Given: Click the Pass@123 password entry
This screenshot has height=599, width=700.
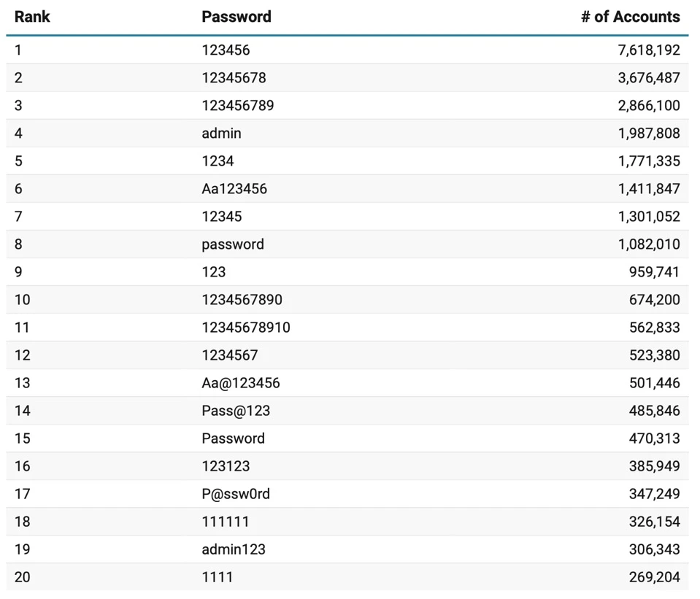Looking at the screenshot, I should point(236,411).
